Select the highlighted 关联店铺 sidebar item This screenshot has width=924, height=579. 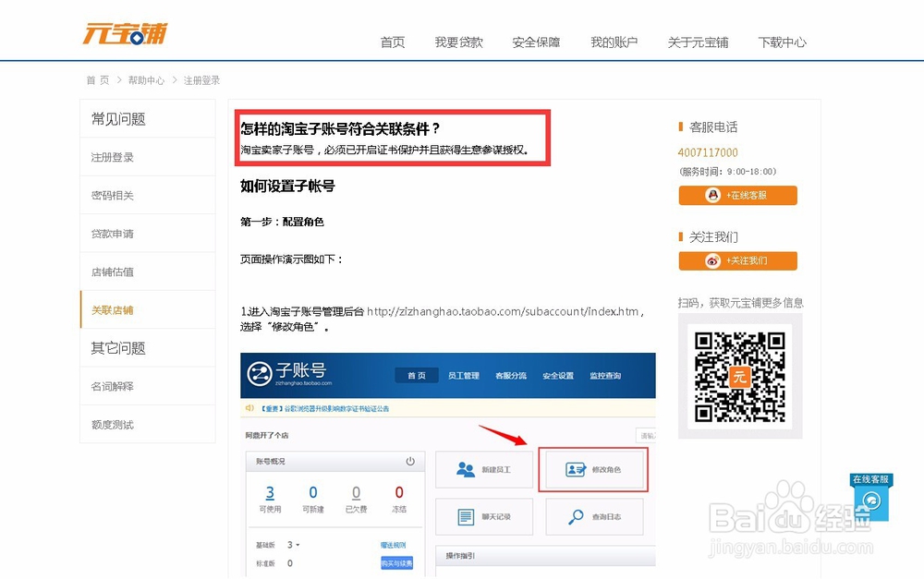(147, 310)
